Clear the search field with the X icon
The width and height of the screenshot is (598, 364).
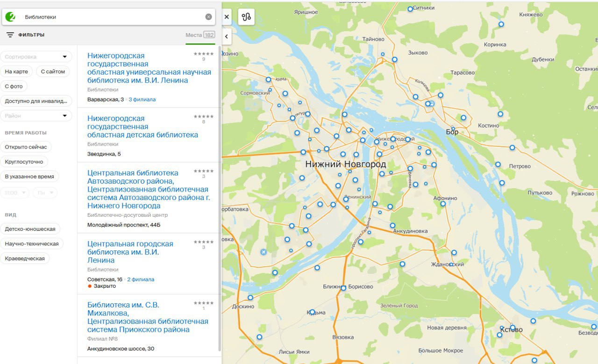pos(208,17)
